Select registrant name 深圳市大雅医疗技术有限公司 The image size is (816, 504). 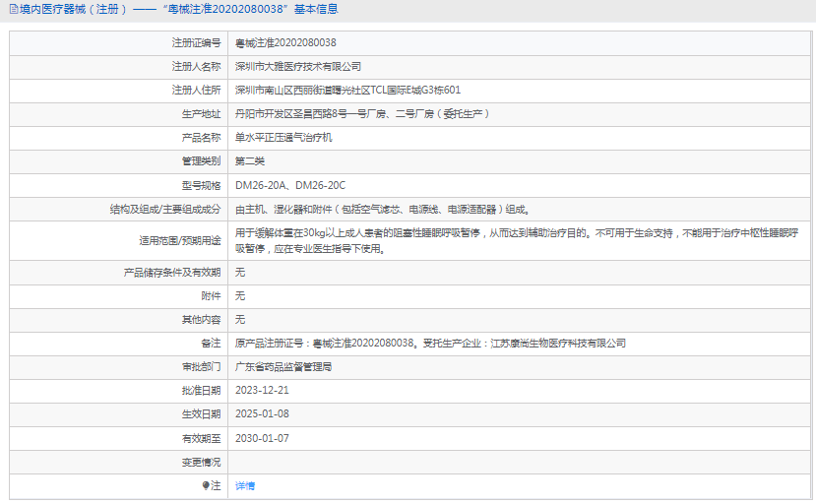point(297,67)
